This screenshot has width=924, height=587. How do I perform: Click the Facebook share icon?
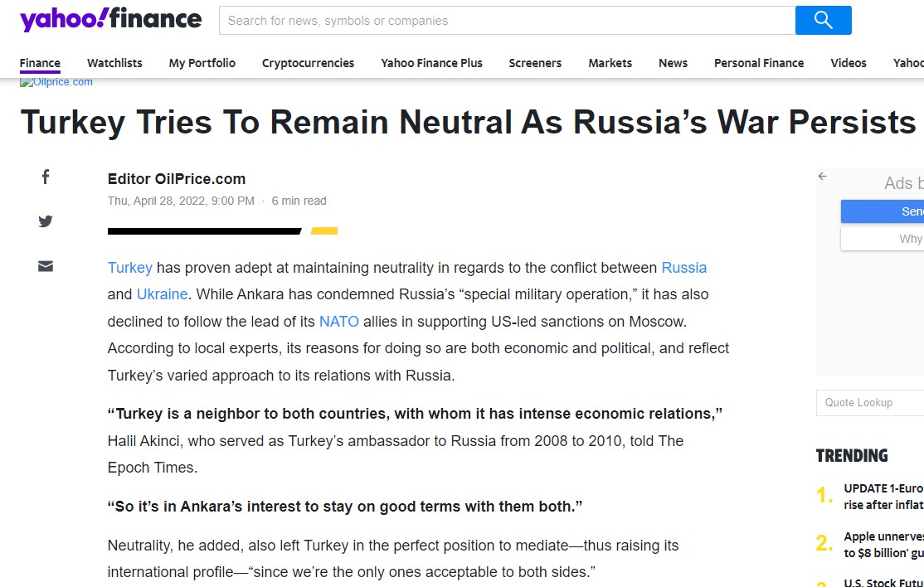tap(46, 177)
